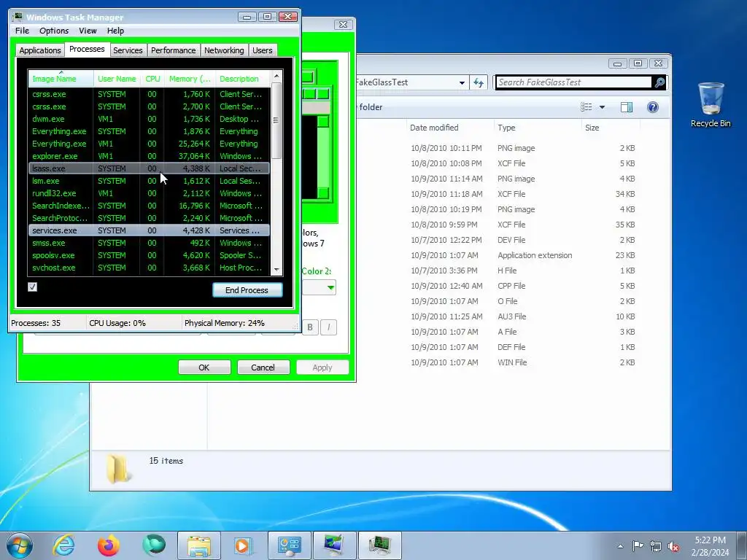
Task: Open the green globe browser taskbar icon
Action: pyautogui.click(x=153, y=545)
